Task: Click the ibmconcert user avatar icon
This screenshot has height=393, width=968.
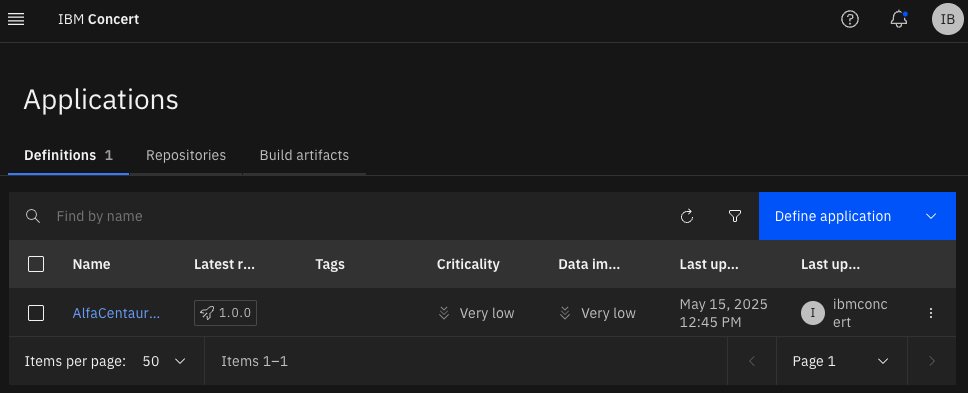Action: click(x=812, y=313)
